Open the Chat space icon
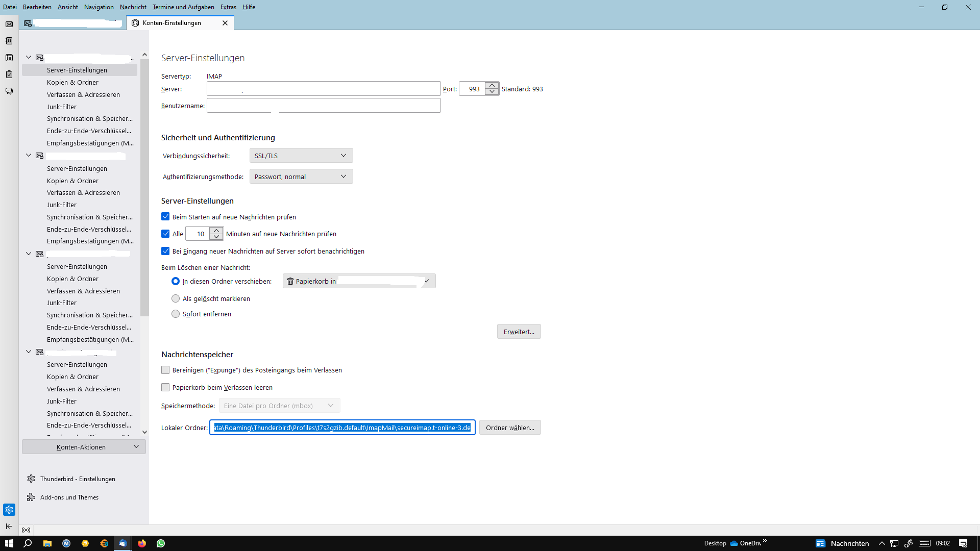 (x=9, y=91)
